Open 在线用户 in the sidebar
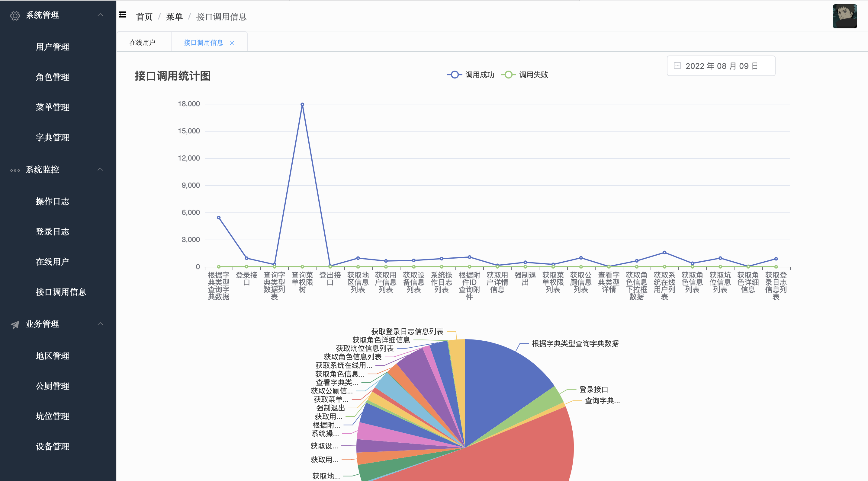The width and height of the screenshot is (868, 481). coord(53,262)
